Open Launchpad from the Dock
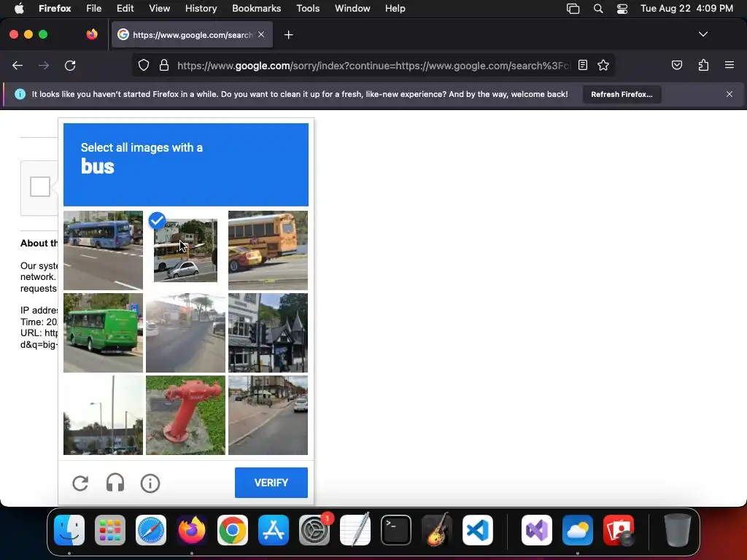This screenshot has height=560, width=747. click(110, 529)
